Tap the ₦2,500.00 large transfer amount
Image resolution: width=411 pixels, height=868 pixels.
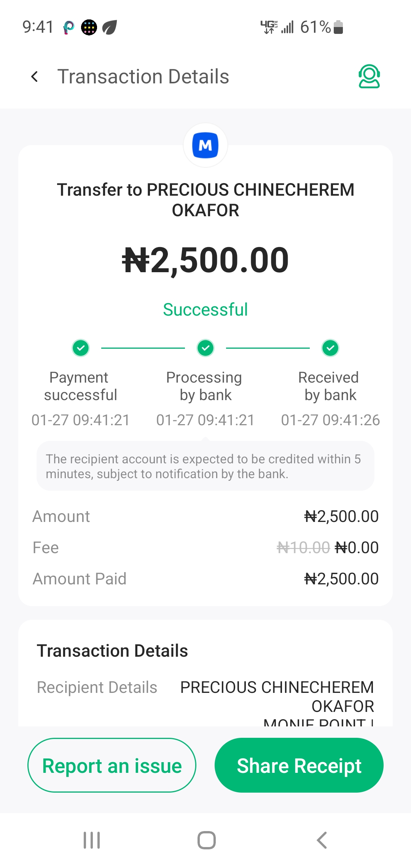click(205, 260)
